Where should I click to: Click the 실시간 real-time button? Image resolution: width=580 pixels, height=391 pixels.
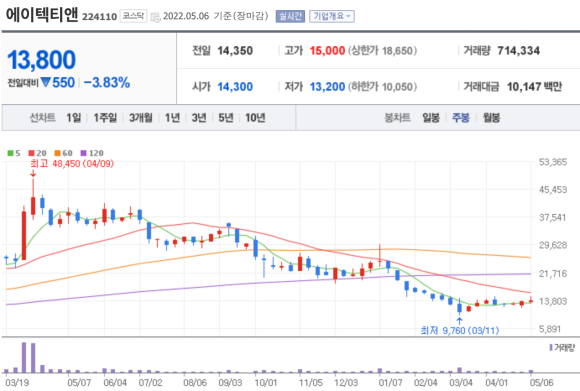290,16
